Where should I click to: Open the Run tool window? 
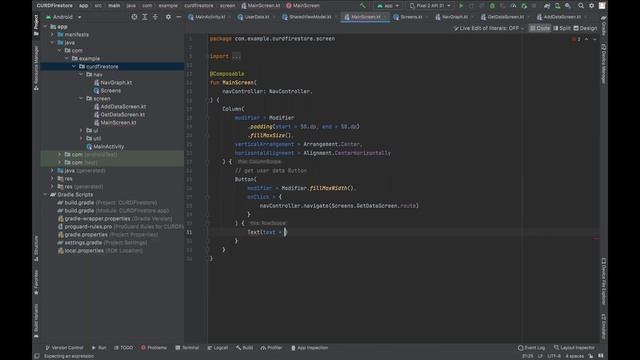point(99,348)
